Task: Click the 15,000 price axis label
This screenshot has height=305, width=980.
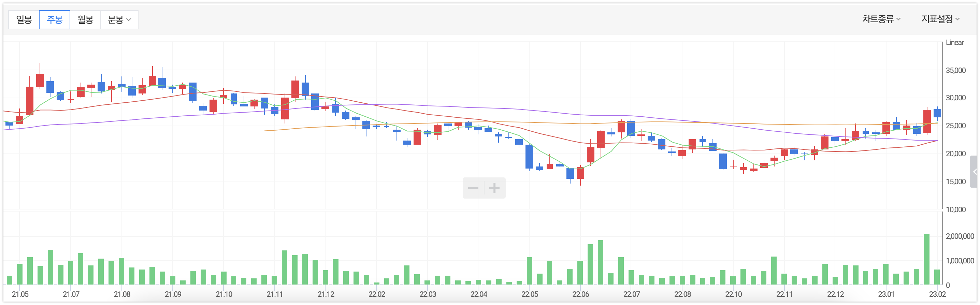Action: tap(955, 182)
